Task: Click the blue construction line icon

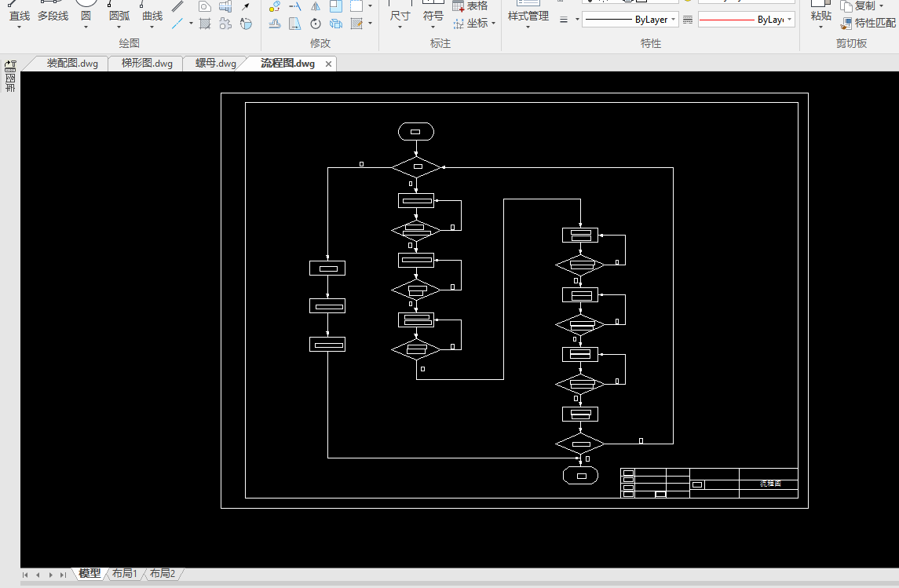Action: click(x=177, y=24)
